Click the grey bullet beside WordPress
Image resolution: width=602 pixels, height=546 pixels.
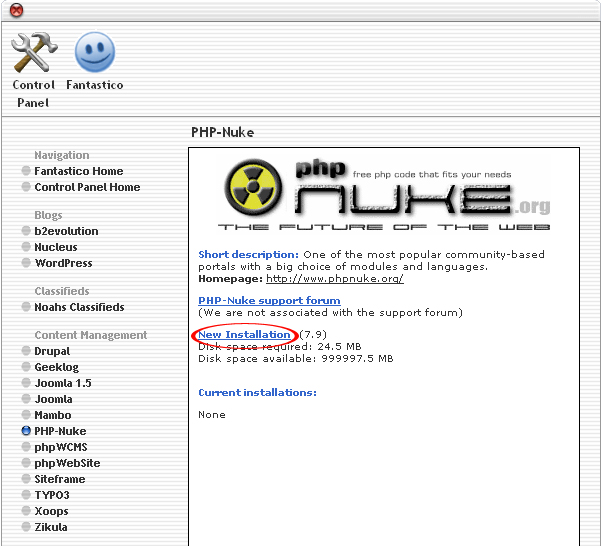pyautogui.click(x=26, y=263)
